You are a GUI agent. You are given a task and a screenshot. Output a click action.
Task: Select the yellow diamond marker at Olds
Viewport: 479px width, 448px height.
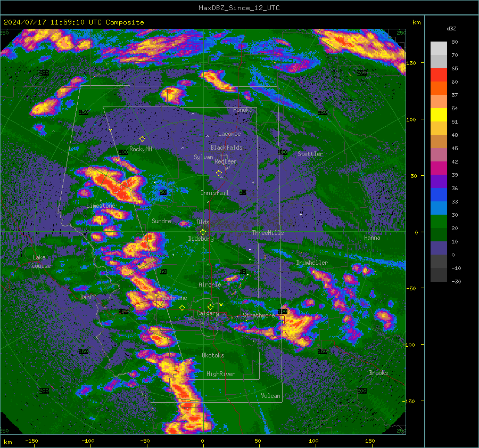pyautogui.click(x=203, y=232)
